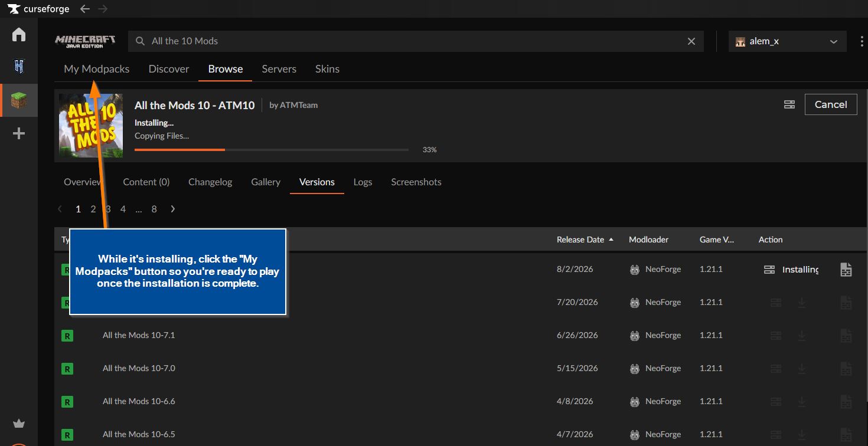
Task: Select the Browse tab
Action: [x=226, y=69]
